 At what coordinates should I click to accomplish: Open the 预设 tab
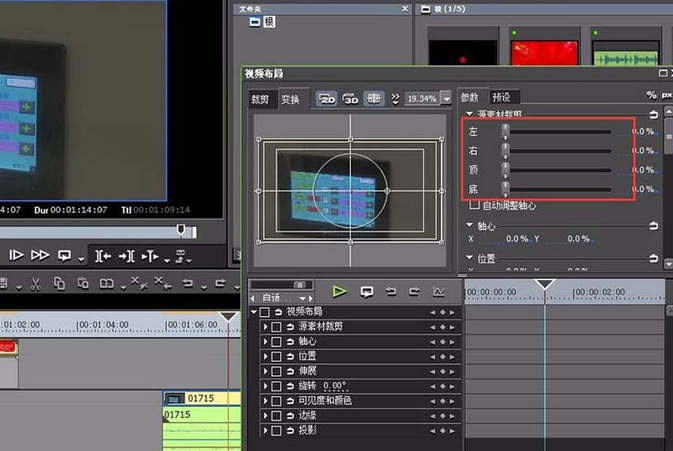[x=501, y=97]
